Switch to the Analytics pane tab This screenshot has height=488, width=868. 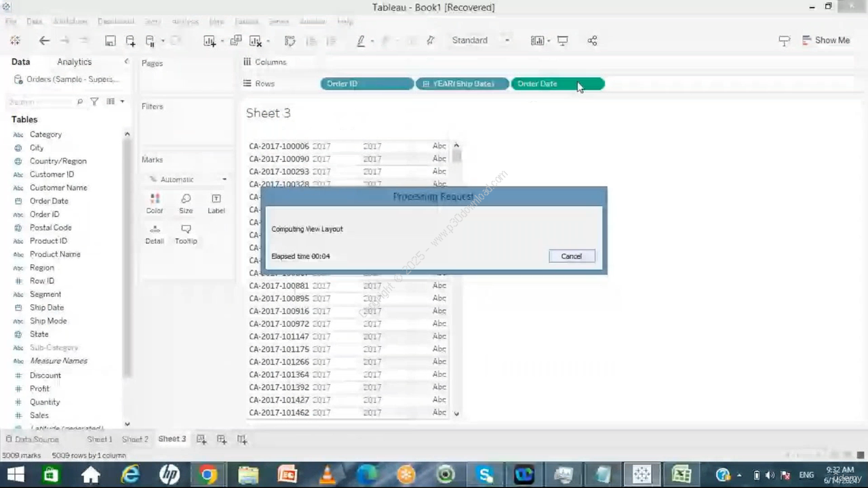(x=74, y=62)
